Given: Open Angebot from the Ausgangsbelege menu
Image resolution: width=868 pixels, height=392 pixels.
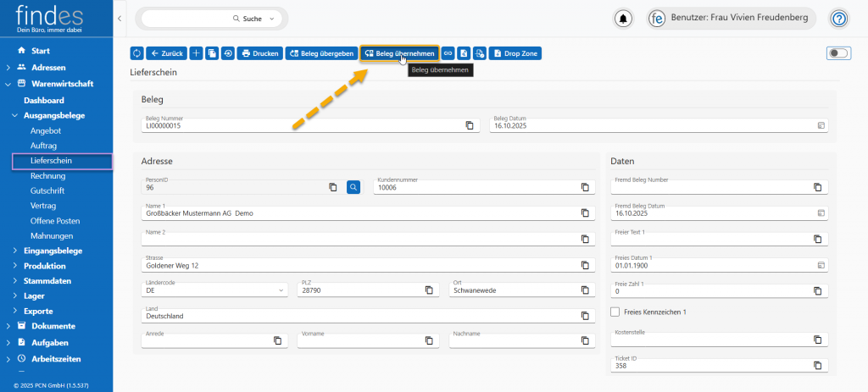Looking at the screenshot, I should pos(46,131).
